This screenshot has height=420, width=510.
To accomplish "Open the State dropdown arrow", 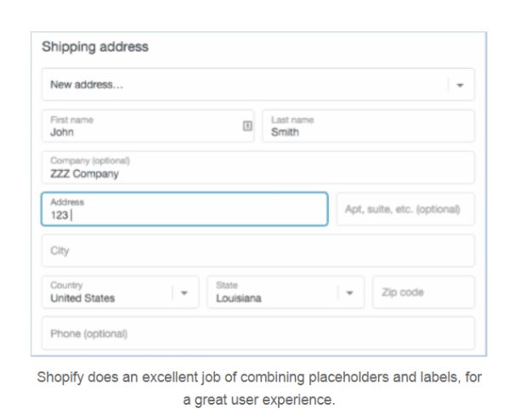I will [348, 292].
